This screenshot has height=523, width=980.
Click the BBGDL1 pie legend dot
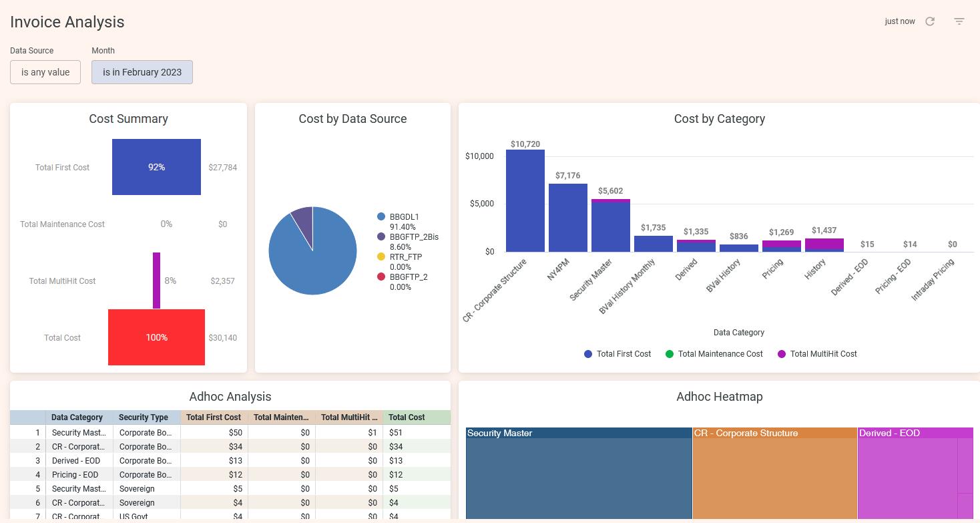(x=381, y=217)
